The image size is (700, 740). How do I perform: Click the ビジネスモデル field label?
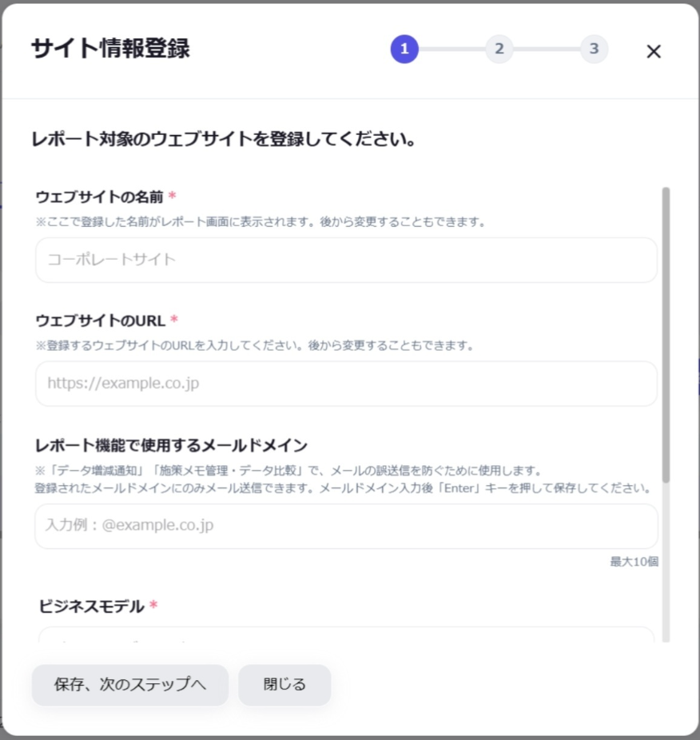(x=91, y=607)
